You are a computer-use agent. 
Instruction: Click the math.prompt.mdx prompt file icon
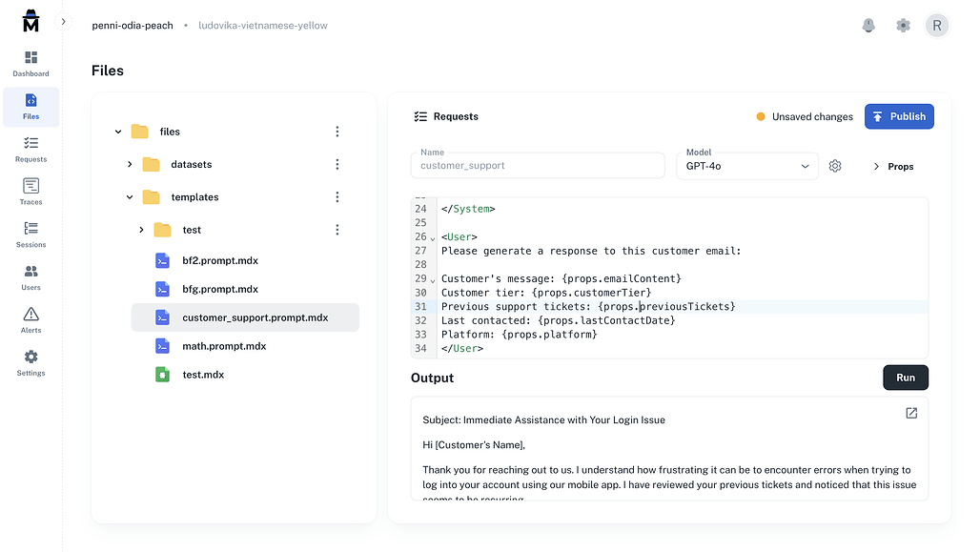click(x=162, y=346)
